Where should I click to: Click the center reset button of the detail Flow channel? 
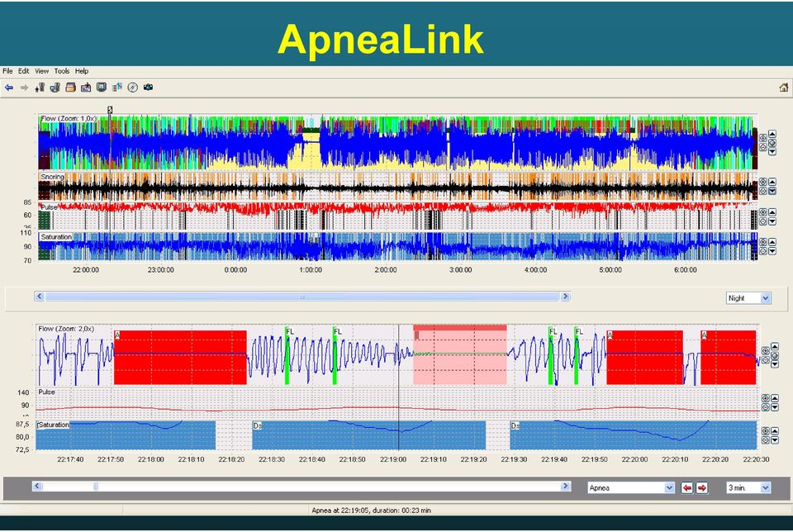[x=775, y=355]
